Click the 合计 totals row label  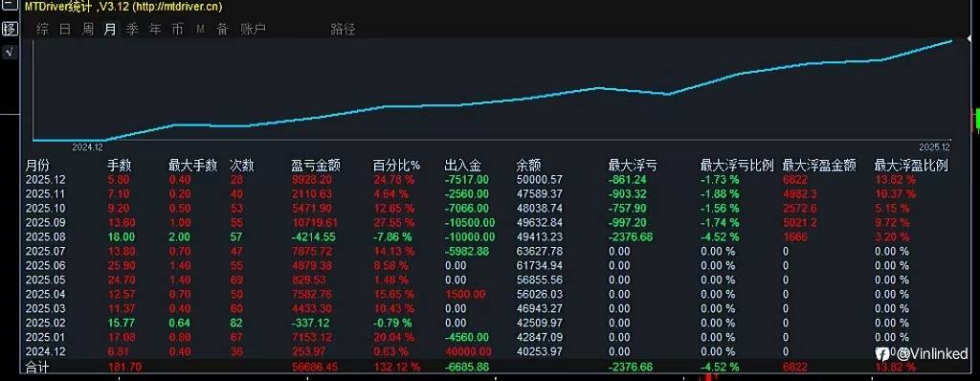(x=37, y=367)
